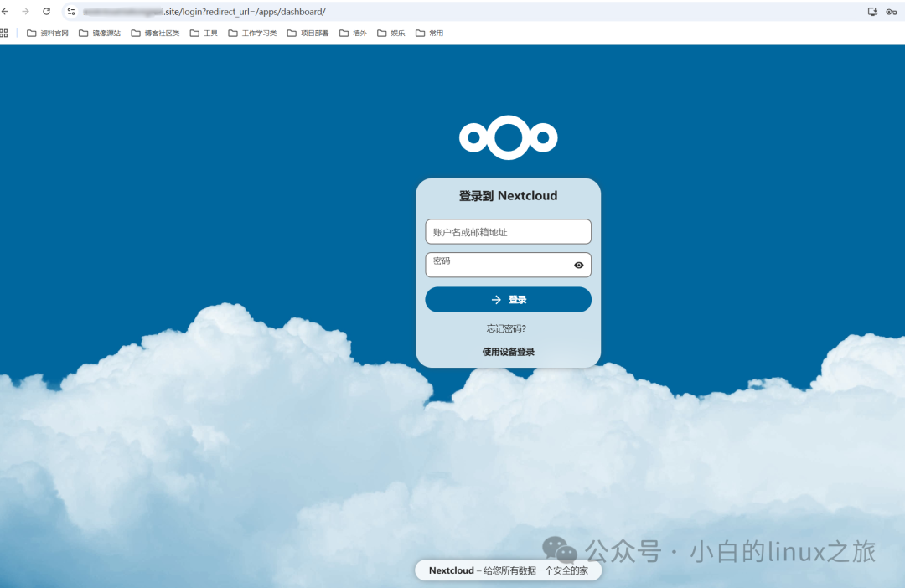Open site information icon in address bar
This screenshot has width=905, height=588.
pos(71,12)
